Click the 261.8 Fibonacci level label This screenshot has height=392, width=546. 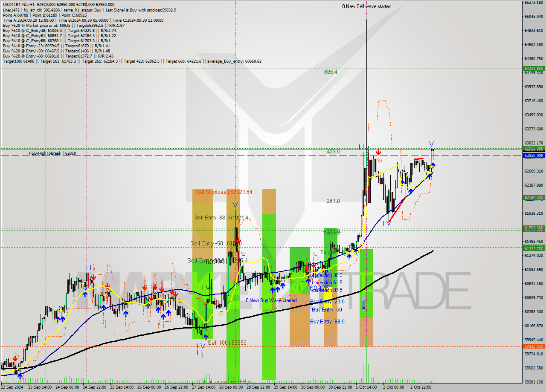point(333,201)
